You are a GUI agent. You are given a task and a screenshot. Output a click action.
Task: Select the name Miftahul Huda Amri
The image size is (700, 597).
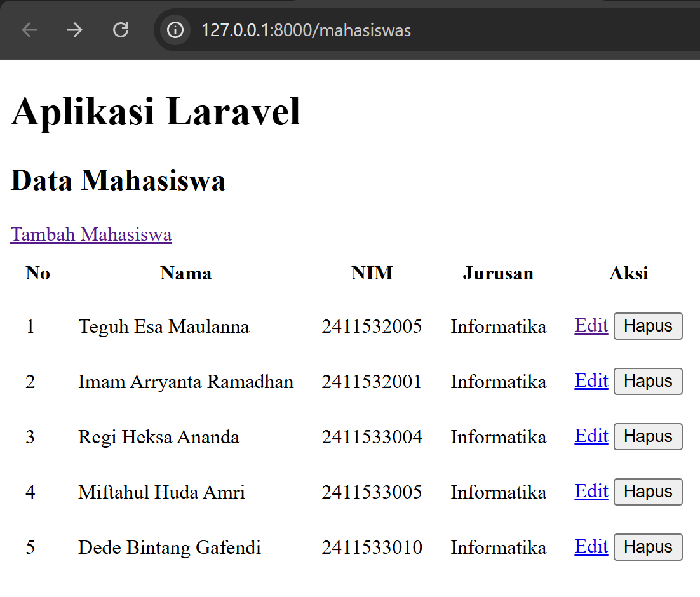tap(161, 492)
